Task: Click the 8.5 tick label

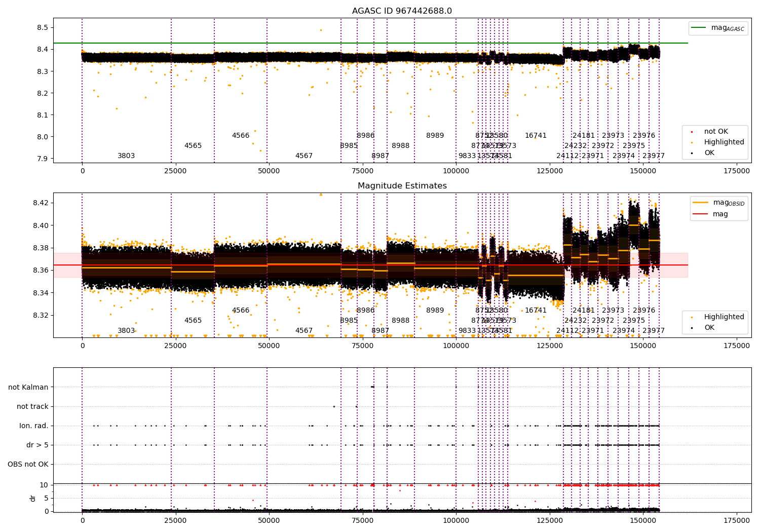Action: (43, 27)
